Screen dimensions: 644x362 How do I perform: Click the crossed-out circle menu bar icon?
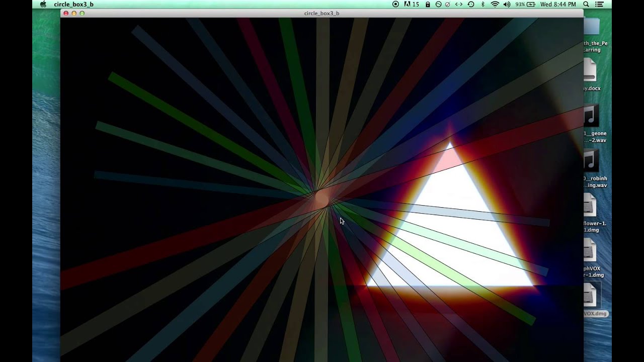coord(448,4)
